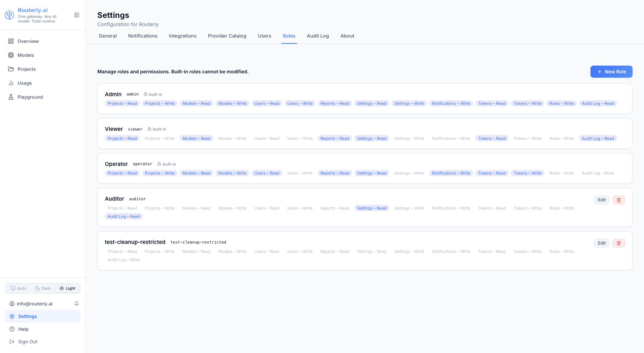Viewport: 644px width, 353px height.
Task: Switch to Provider Catalog tab
Action: point(227,36)
